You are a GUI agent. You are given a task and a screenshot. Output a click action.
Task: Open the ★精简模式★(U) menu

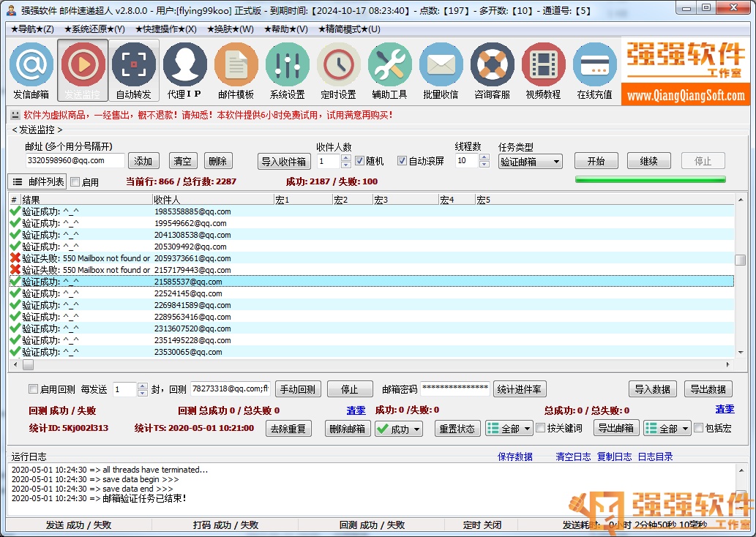pyautogui.click(x=349, y=29)
